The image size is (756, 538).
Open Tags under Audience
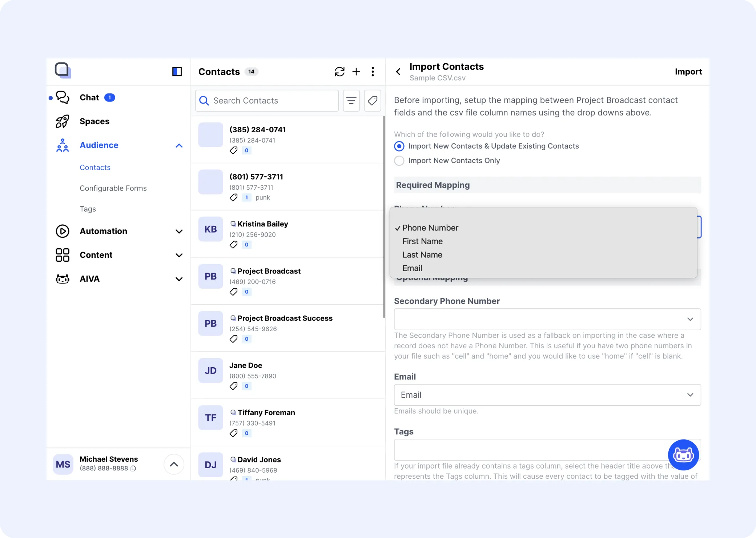coord(88,209)
